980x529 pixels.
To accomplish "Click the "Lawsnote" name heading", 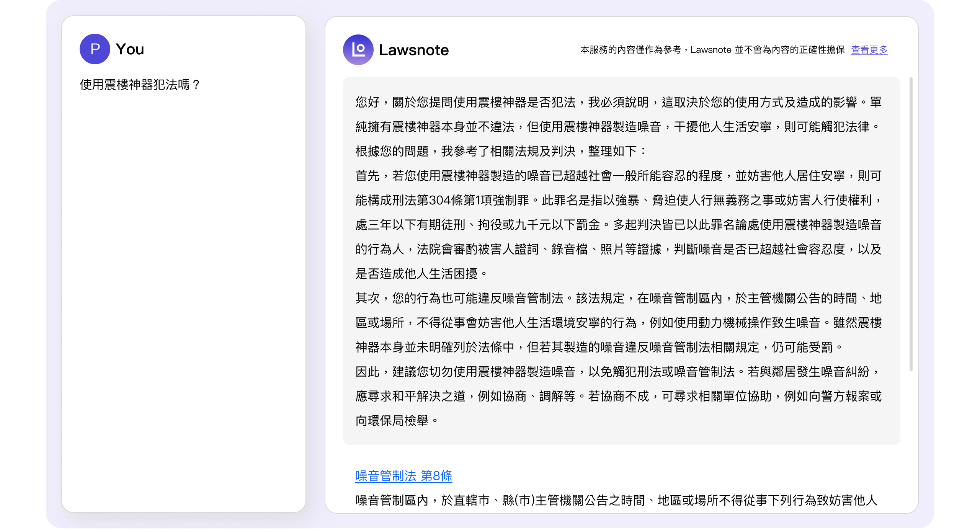I will pyautogui.click(x=413, y=50).
